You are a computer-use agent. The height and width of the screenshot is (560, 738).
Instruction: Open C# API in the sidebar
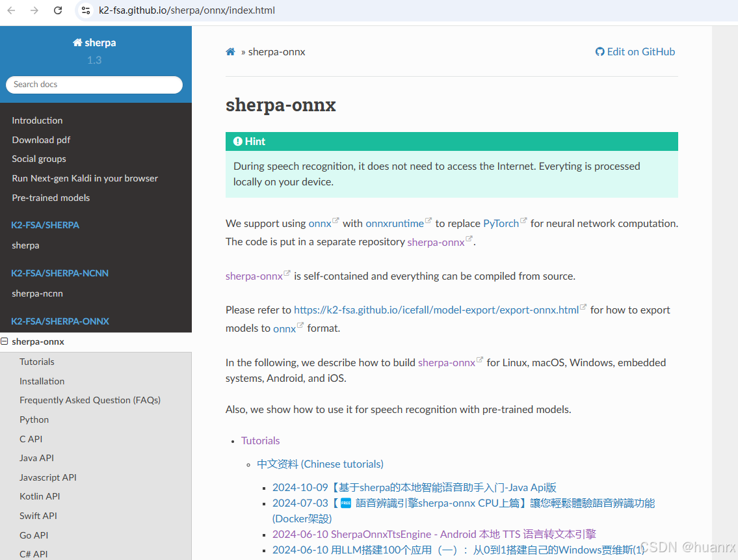[x=33, y=554]
